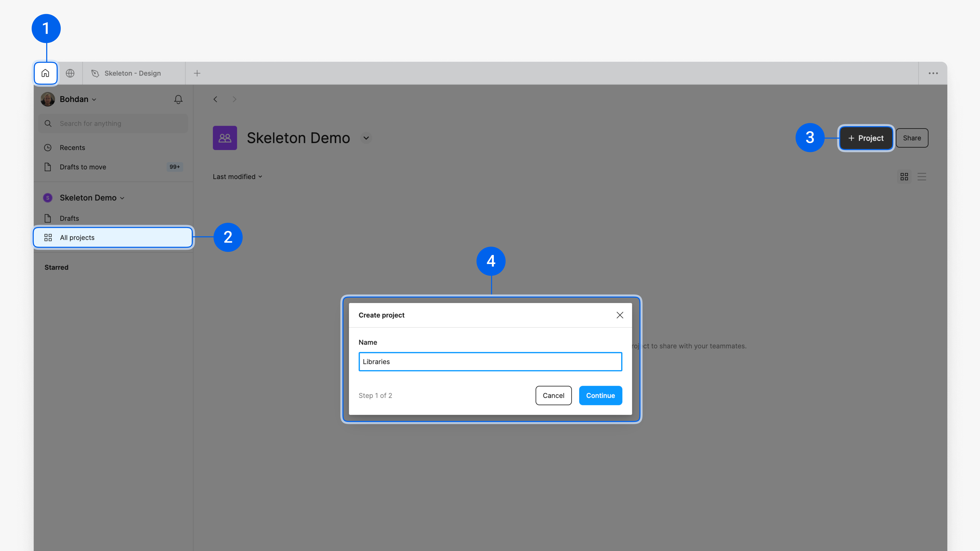Screen dimensions: 980x551
Task: Select the Home icon in the top toolbar
Action: [x=45, y=73]
